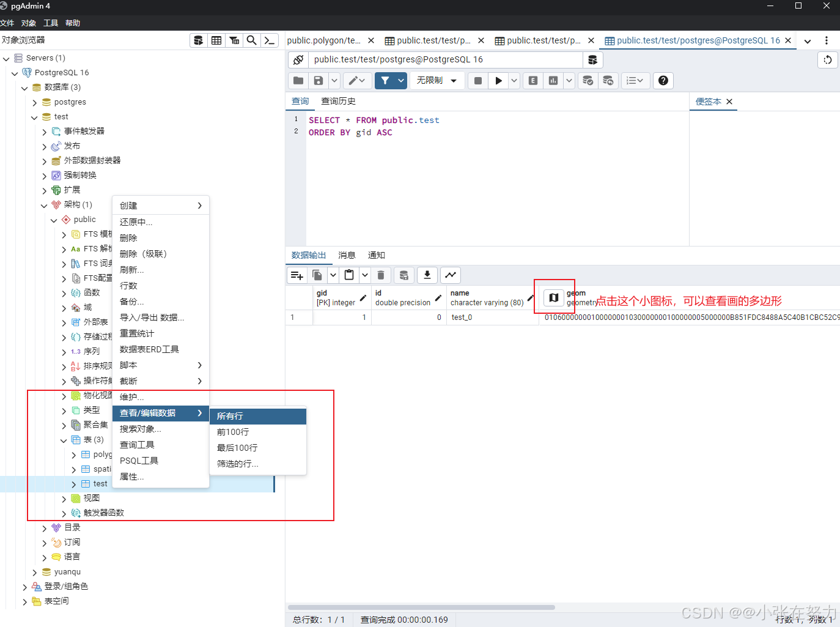Select 前100行 in the submenu

click(258, 432)
